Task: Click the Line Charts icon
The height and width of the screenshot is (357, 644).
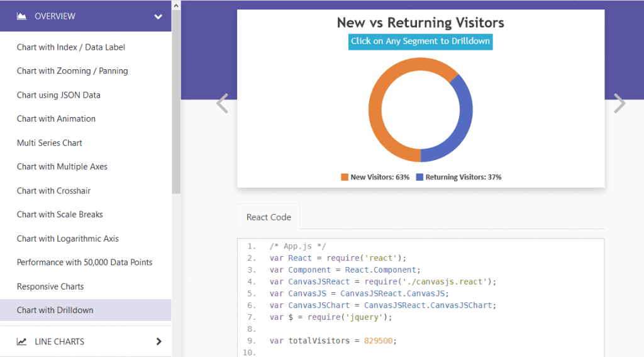Action: 22,341
